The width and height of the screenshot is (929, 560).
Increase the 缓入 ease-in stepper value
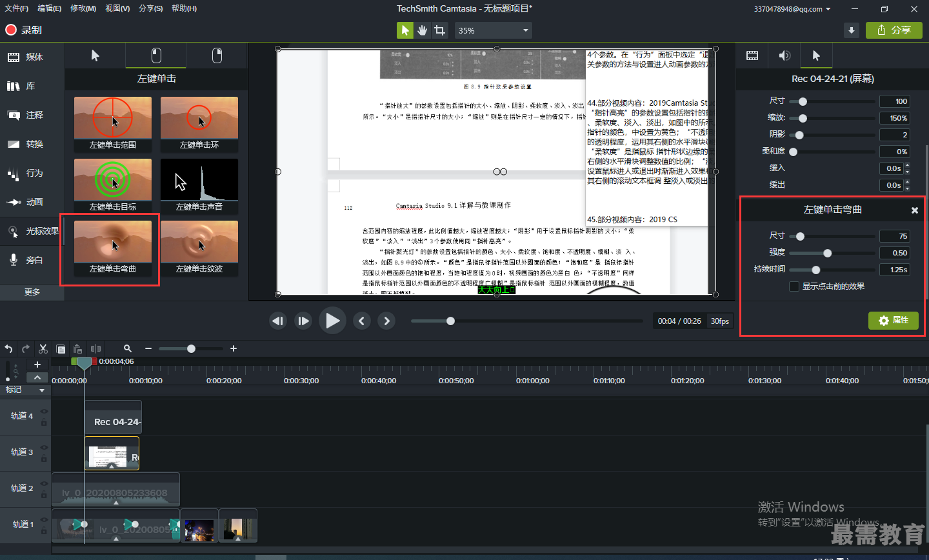pyautogui.click(x=907, y=165)
